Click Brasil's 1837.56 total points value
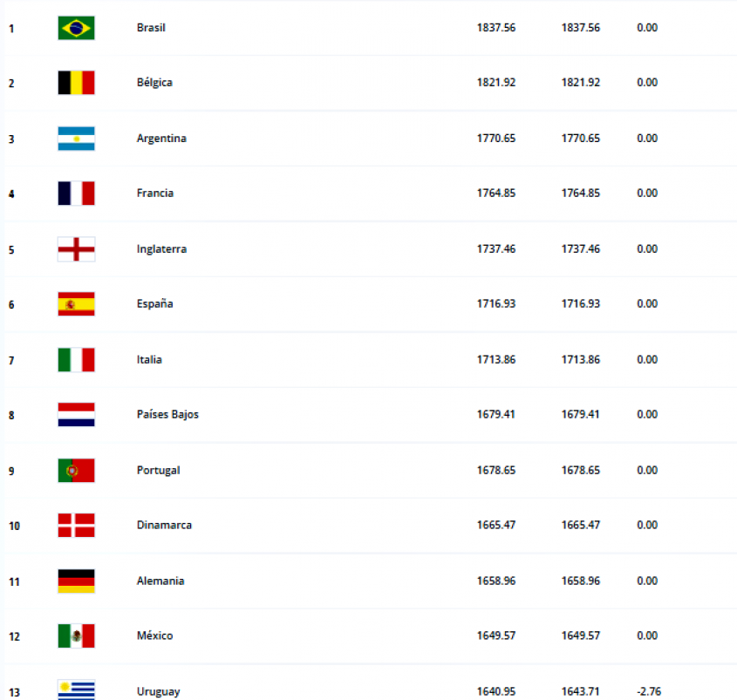 point(495,28)
